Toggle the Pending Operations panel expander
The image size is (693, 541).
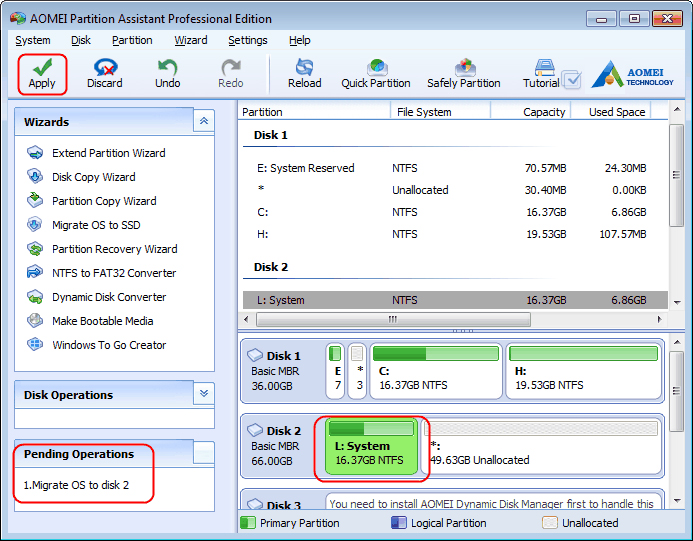204,453
